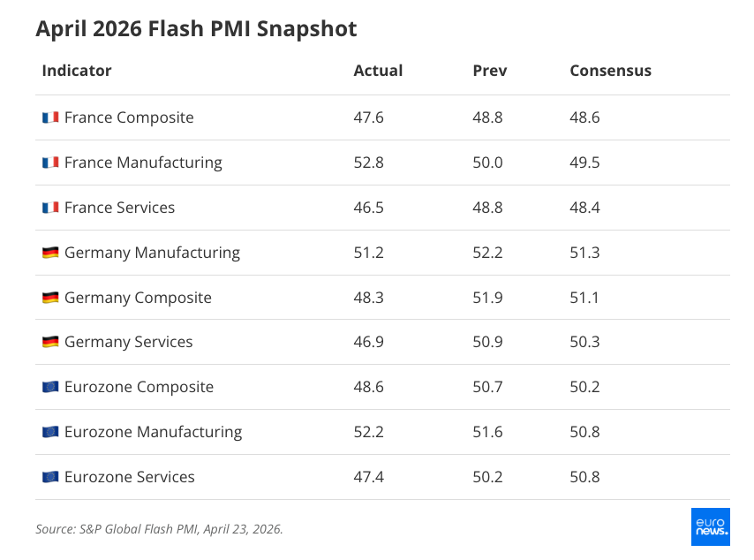Click the Eurozone Services consensus value 50.8
The width and height of the screenshot is (754, 560).
coord(584,477)
